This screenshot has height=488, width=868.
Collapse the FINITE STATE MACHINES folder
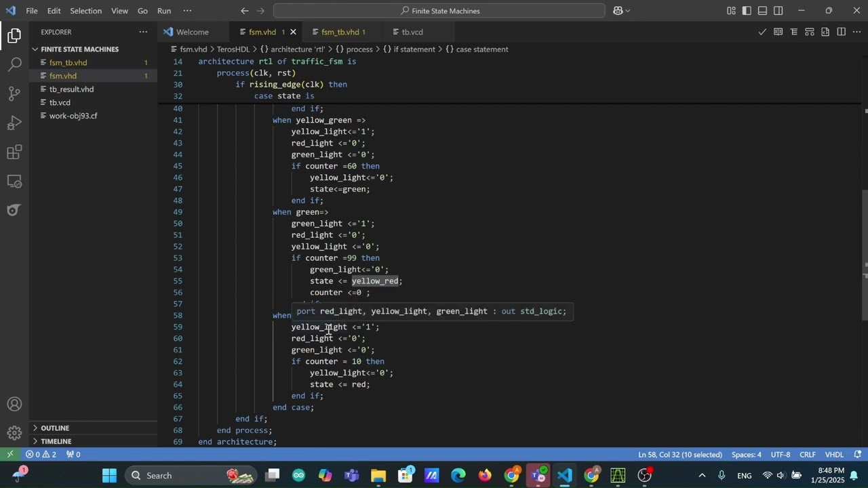(79, 49)
